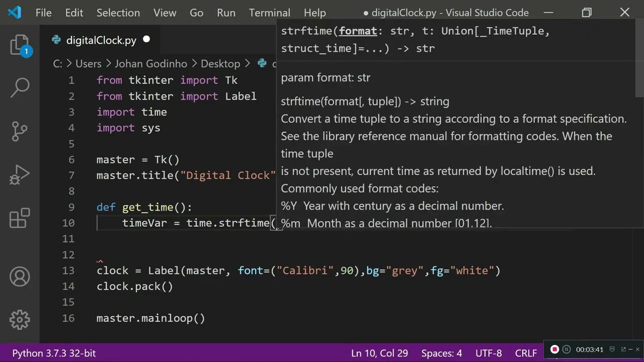Viewport: 644px width, 362px height.
Task: Open the File menu
Action: click(x=43, y=13)
